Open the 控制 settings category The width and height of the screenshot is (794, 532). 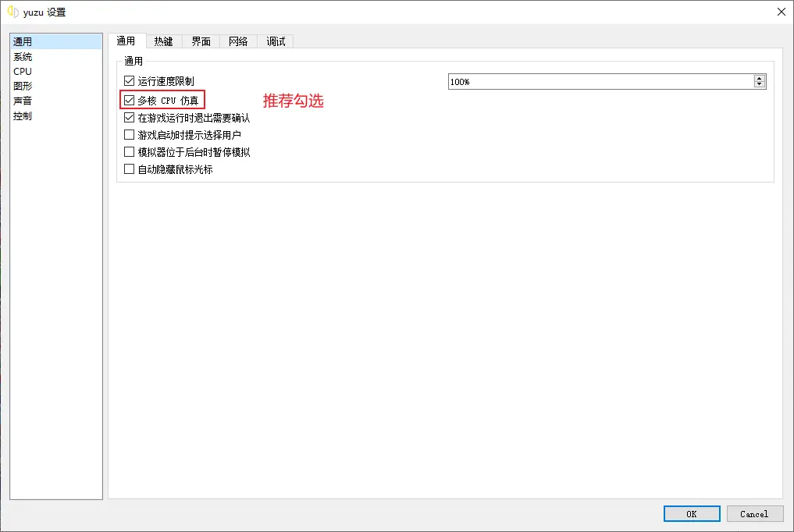(22, 115)
